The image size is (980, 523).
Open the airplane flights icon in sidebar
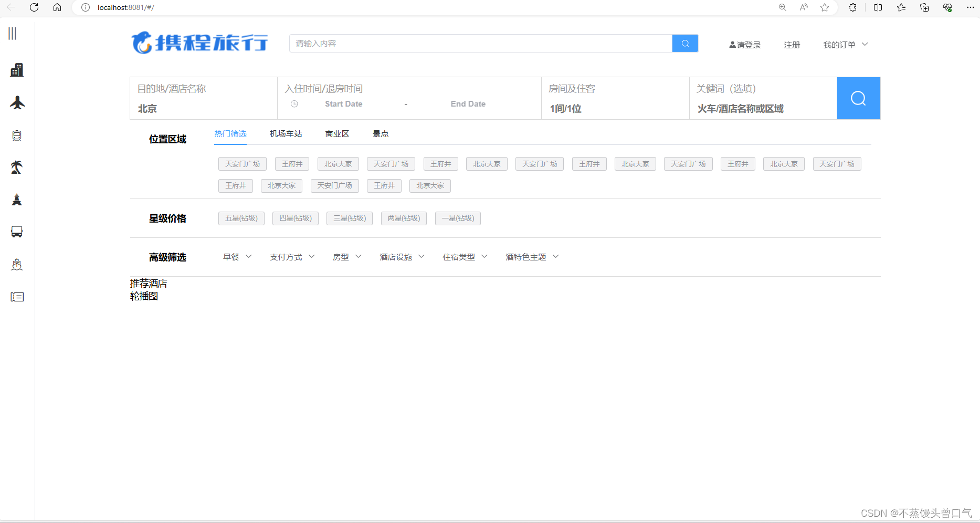click(17, 102)
